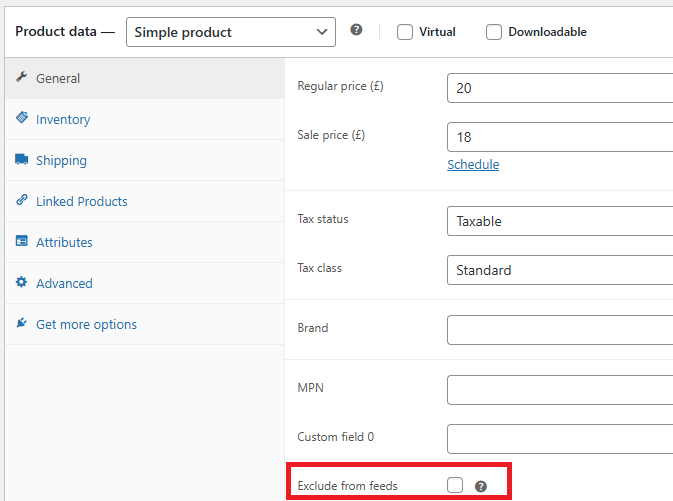This screenshot has width=673, height=501.
Task: Click the General wrench icon
Action: (21, 77)
